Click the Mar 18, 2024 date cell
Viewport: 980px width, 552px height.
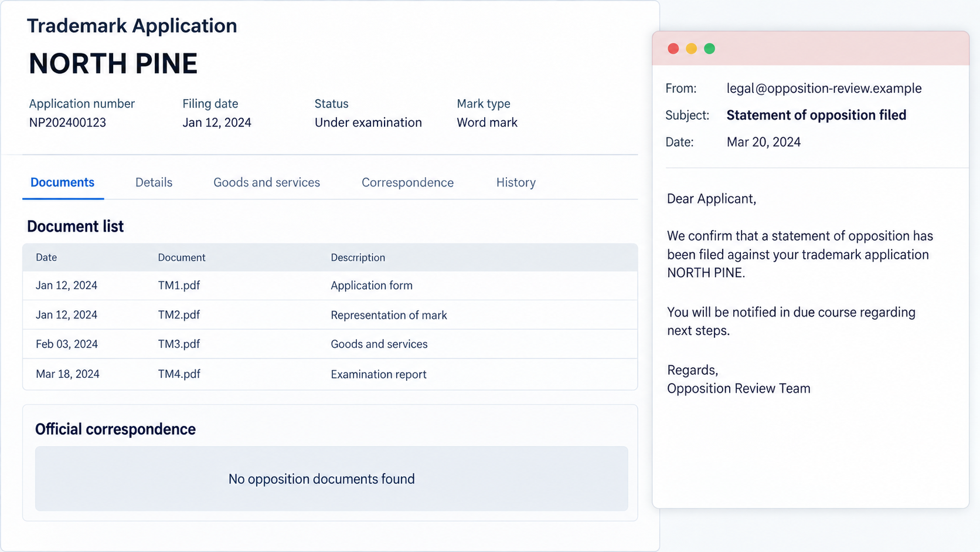point(67,374)
